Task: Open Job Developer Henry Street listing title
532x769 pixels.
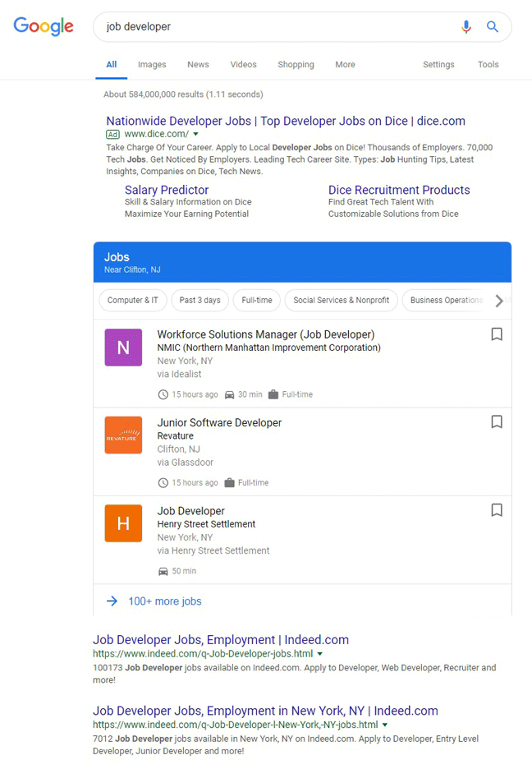Action: 191,510
